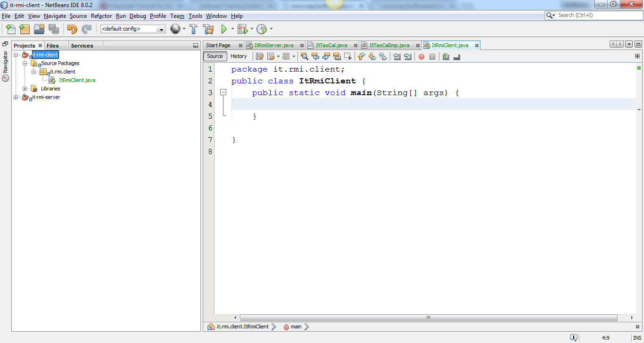
Task: Expand the it-rmi-server project node
Action: click(17, 97)
